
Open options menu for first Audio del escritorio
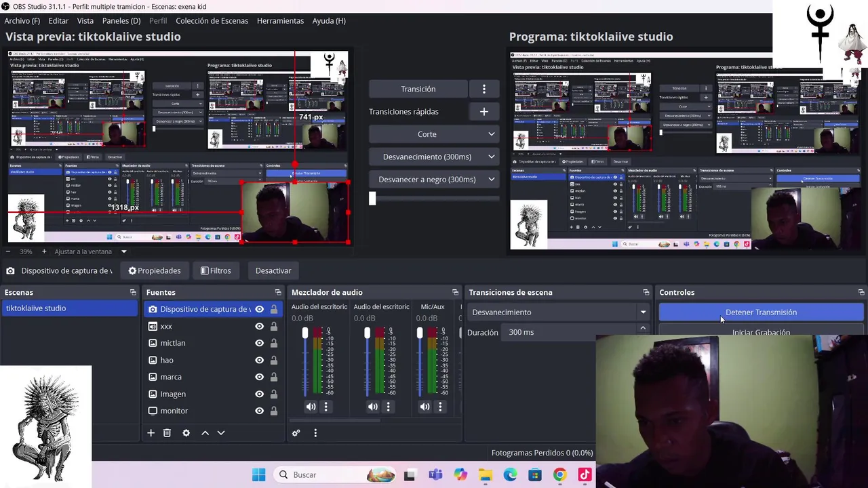point(325,407)
